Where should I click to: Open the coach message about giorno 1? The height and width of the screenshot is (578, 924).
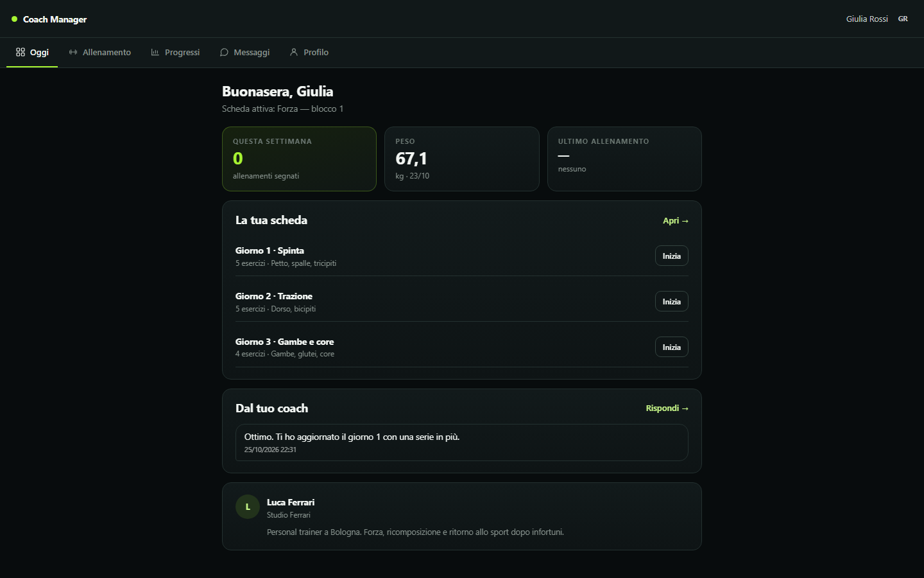(462, 442)
